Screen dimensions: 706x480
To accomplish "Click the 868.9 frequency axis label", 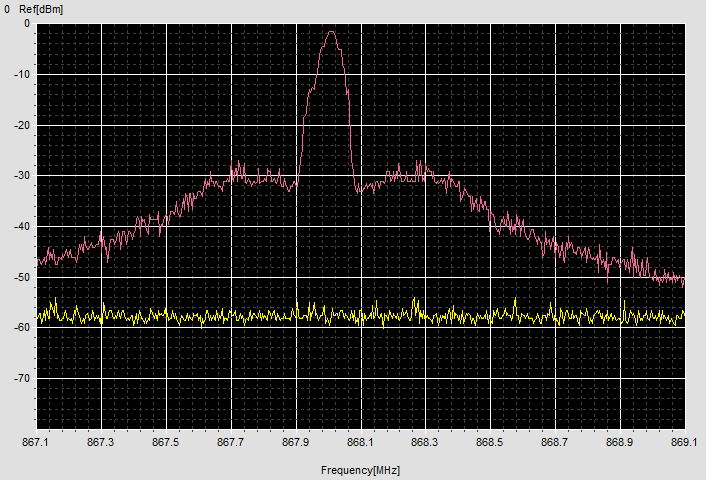I will click(x=620, y=443).
